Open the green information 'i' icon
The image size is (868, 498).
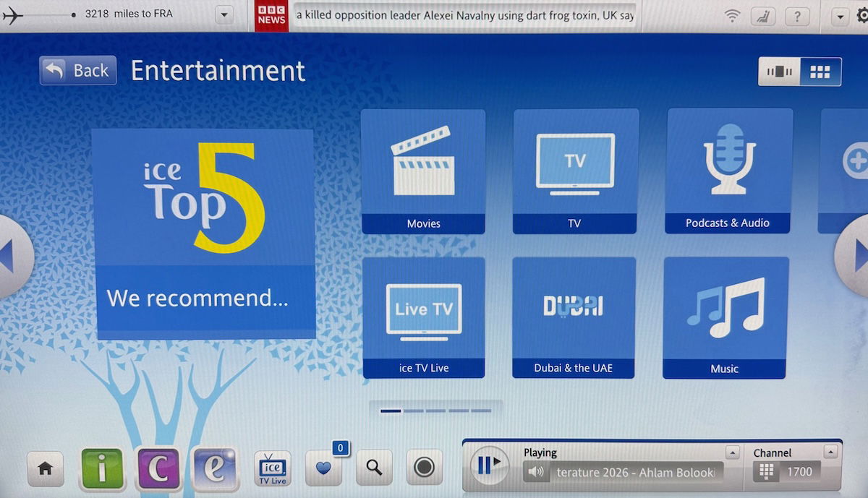click(101, 468)
